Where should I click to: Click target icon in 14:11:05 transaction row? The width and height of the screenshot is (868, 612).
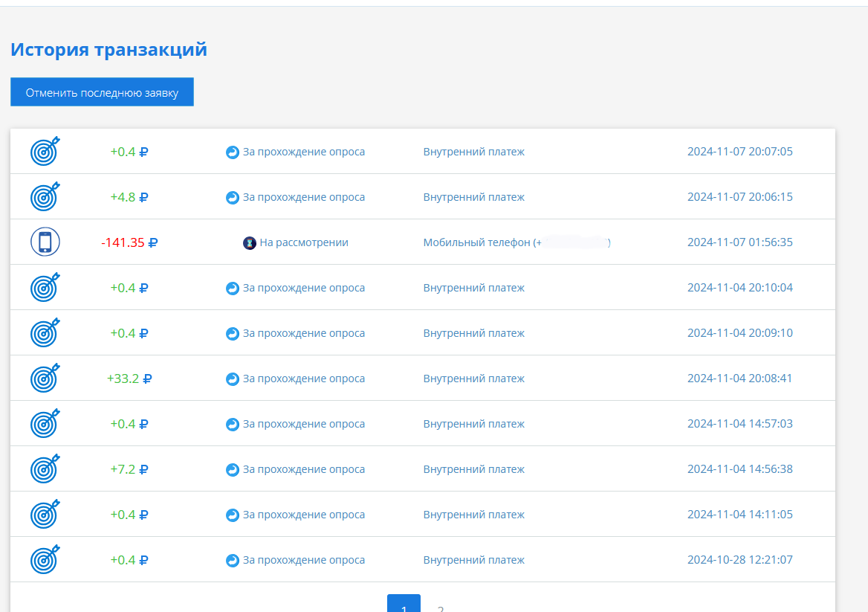coord(45,515)
